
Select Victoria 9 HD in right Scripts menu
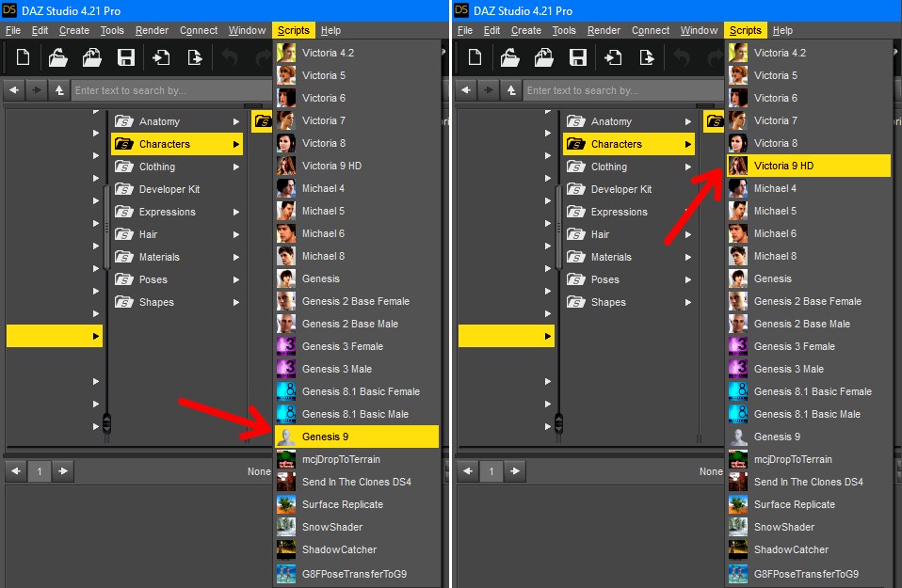[x=809, y=166]
